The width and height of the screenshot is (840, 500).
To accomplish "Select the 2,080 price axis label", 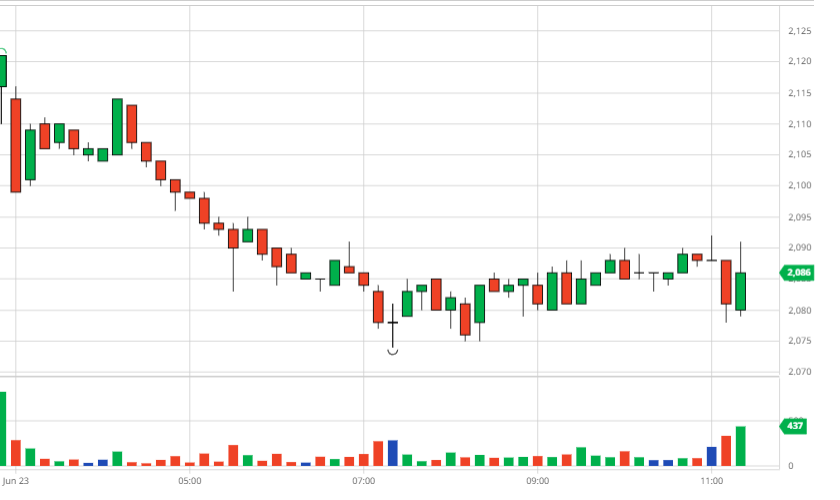I will [800, 310].
